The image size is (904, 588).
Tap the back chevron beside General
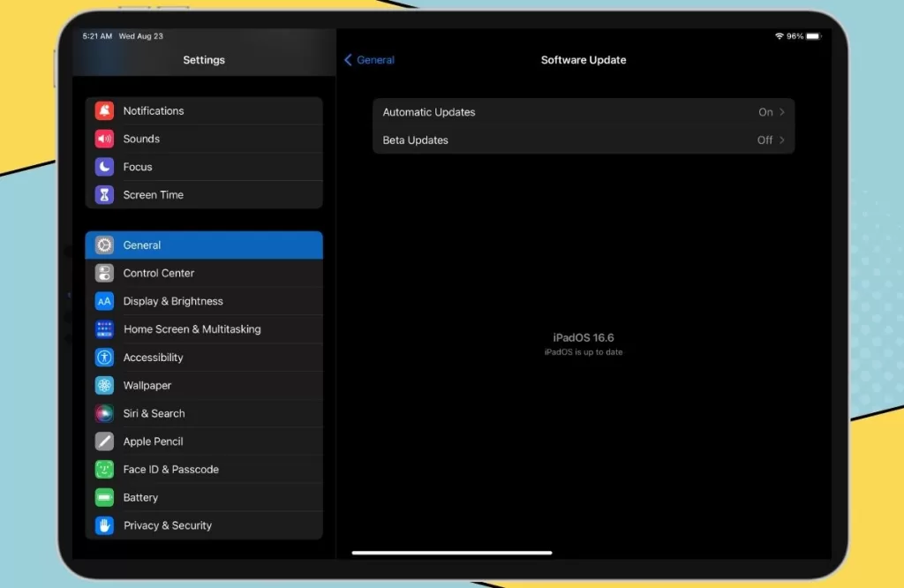[348, 60]
